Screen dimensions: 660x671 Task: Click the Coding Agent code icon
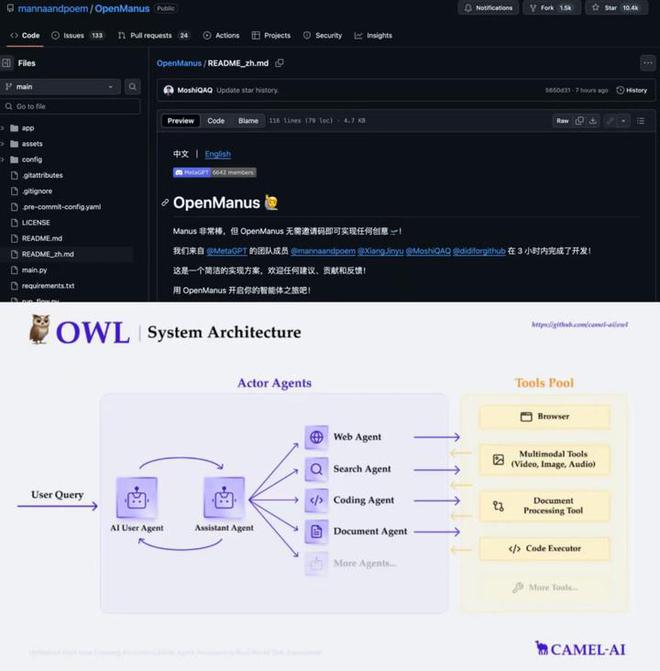316,500
